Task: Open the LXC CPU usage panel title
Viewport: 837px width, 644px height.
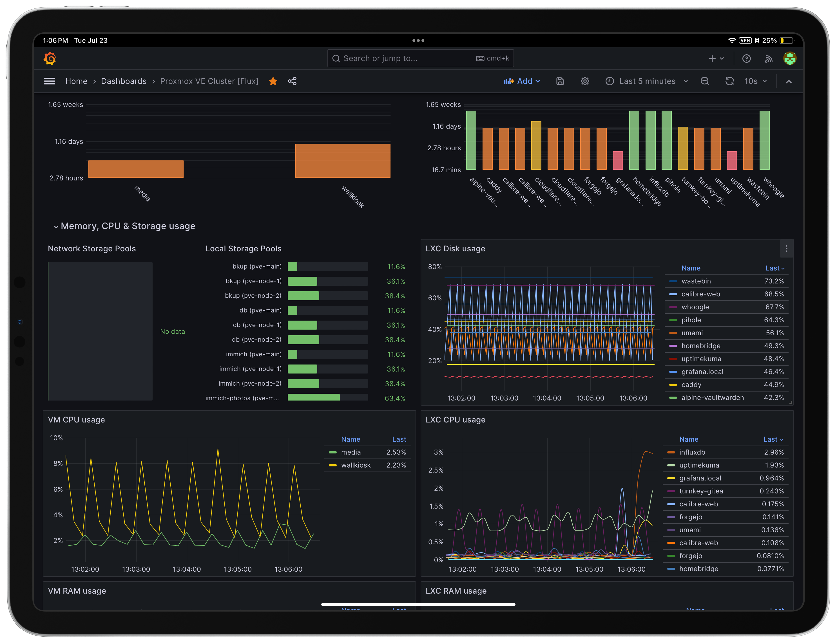Action: pos(455,420)
